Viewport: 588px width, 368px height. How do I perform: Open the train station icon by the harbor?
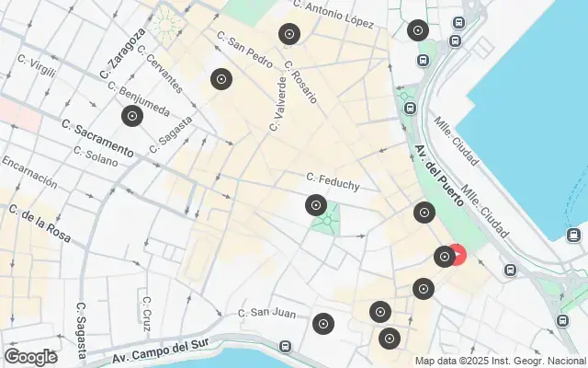[573, 236]
